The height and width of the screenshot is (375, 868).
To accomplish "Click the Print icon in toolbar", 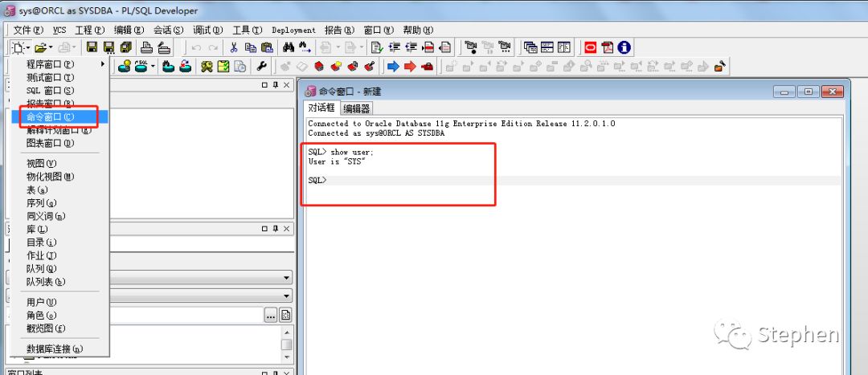I will click(147, 47).
